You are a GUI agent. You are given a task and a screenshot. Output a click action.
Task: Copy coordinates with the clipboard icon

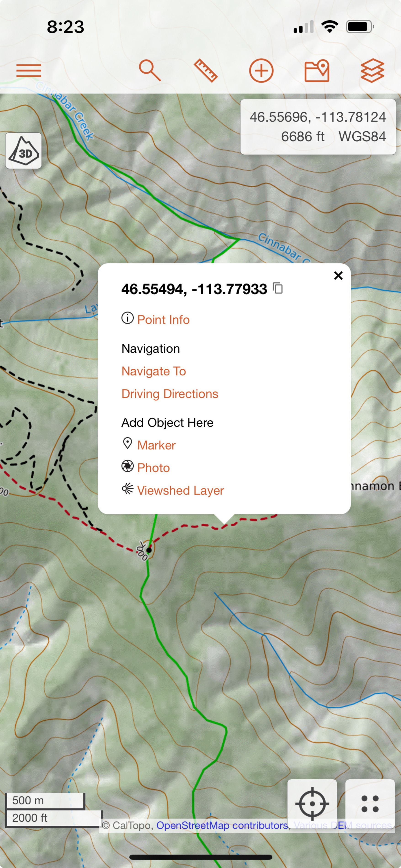[278, 288]
